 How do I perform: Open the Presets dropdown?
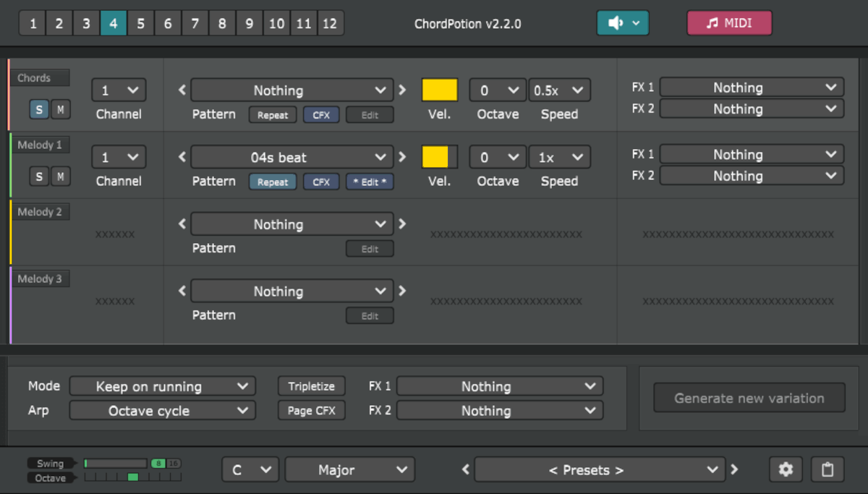[600, 469]
